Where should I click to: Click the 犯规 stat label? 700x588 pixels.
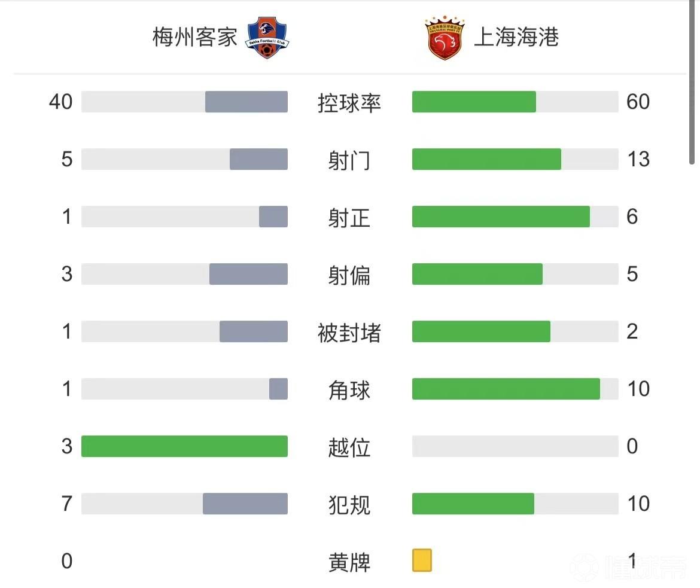point(349,504)
